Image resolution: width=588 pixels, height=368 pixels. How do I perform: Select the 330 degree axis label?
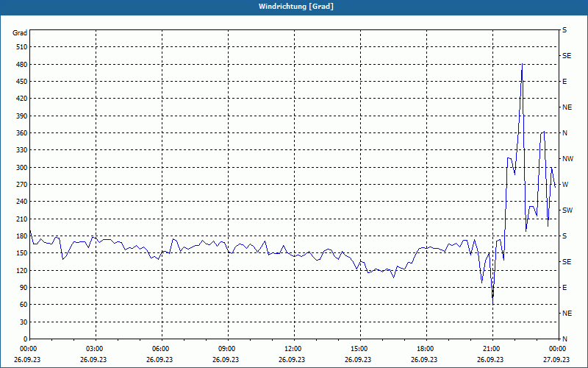tap(22, 150)
